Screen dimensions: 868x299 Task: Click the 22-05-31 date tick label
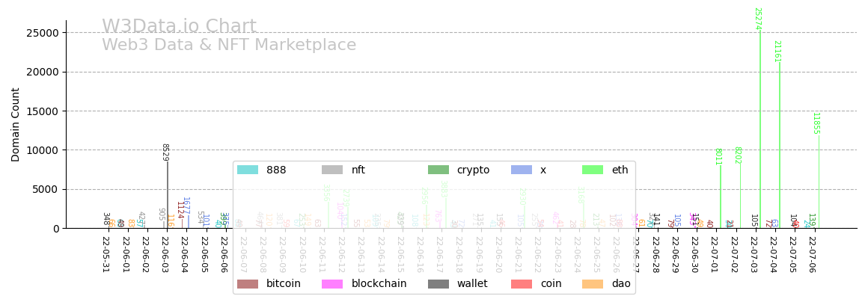[106, 254]
